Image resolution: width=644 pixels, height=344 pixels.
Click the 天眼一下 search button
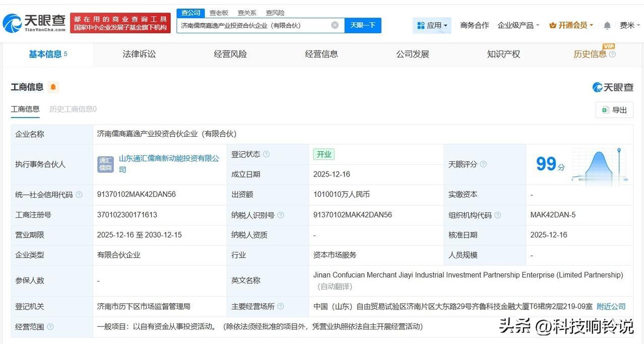point(363,25)
